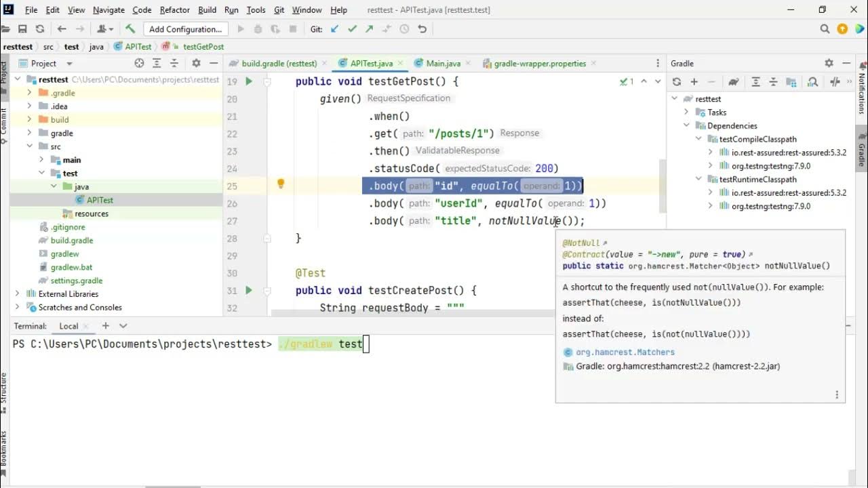Navigate back with the left arrow icon
This screenshot has width=868, height=488.
[62, 29]
